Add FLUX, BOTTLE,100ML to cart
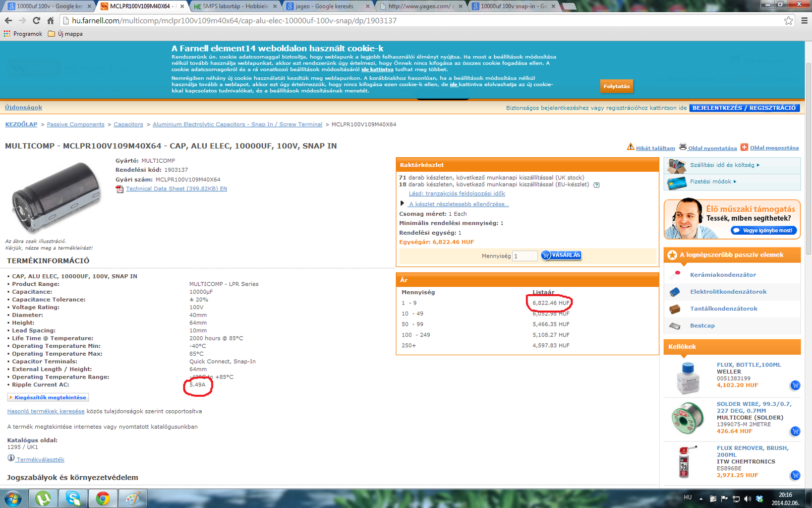The width and height of the screenshot is (812, 508). 795,385
